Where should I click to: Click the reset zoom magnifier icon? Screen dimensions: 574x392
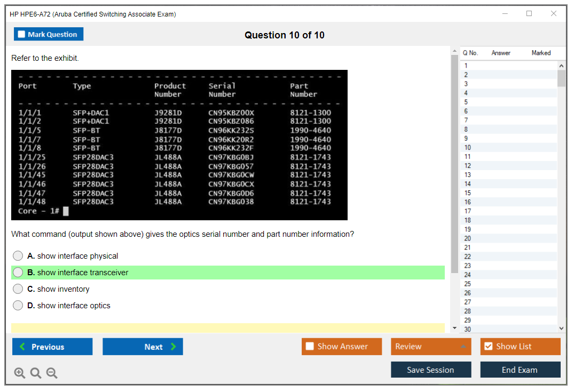(x=36, y=373)
